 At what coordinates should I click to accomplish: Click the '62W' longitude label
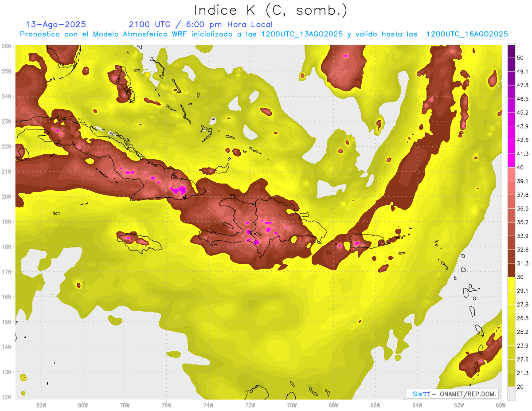pos(459,405)
